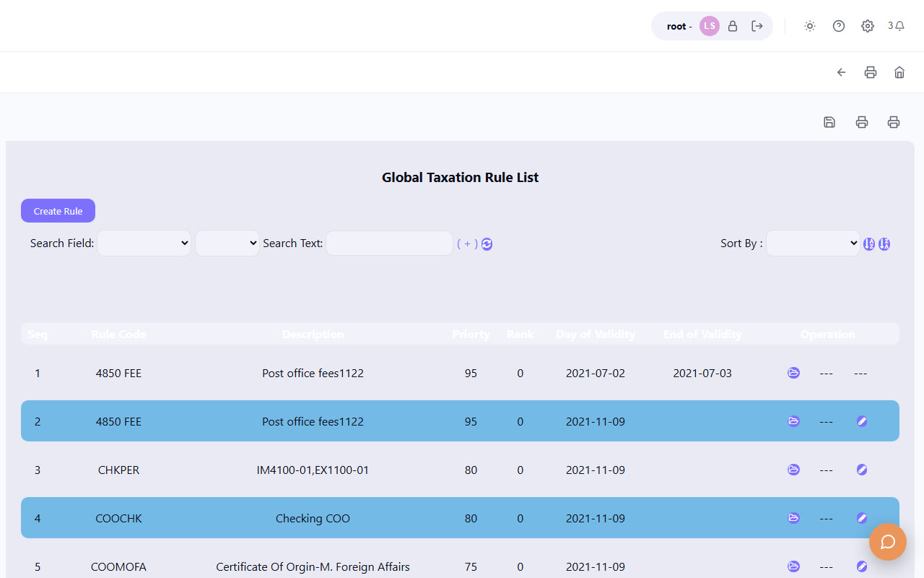Click the LS user avatar
The width and height of the screenshot is (924, 578).
click(710, 26)
